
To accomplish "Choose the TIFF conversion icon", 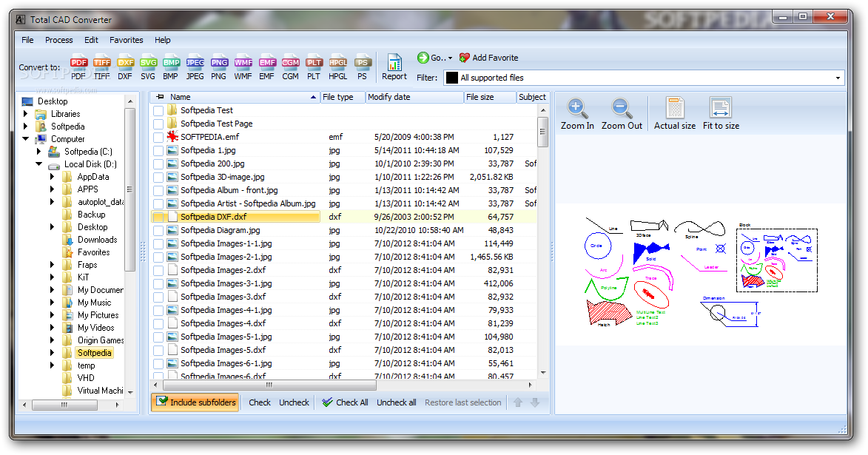I will tap(102, 69).
